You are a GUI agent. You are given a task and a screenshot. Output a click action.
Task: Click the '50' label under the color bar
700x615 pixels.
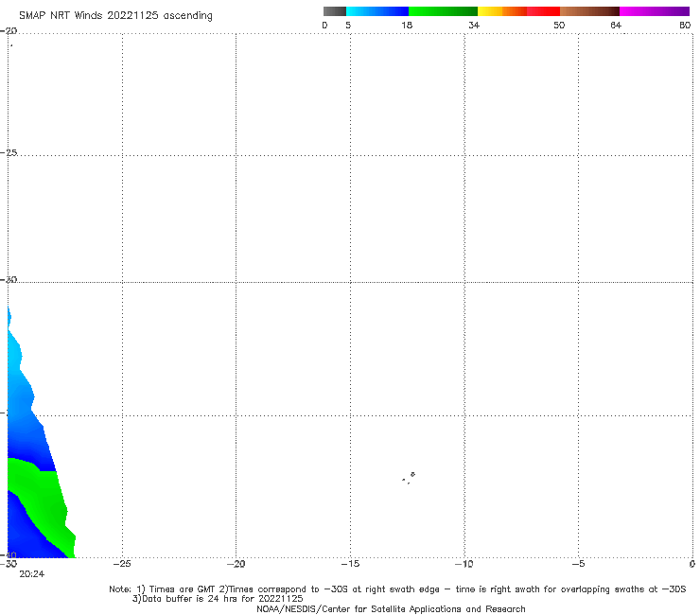[559, 26]
